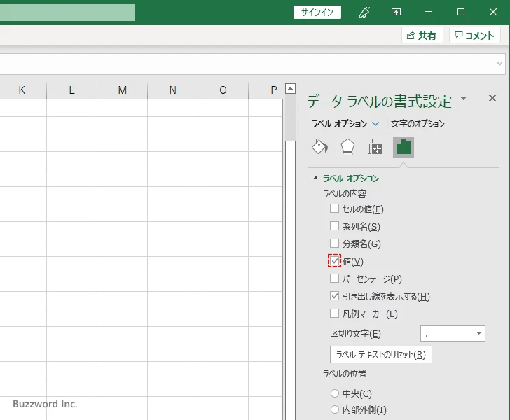Expand the formula bar chevron
Image resolution: width=510 pixels, height=420 pixels.
(500, 64)
